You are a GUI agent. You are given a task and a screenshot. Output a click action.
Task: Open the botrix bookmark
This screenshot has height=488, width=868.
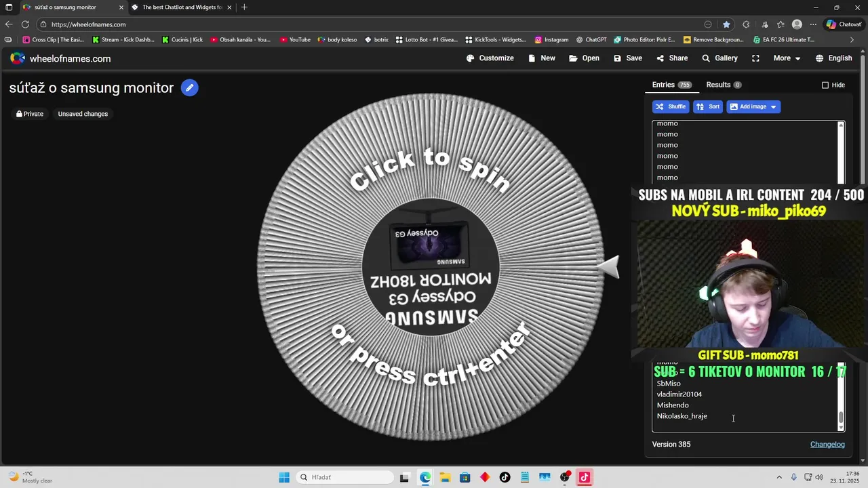tap(376, 40)
